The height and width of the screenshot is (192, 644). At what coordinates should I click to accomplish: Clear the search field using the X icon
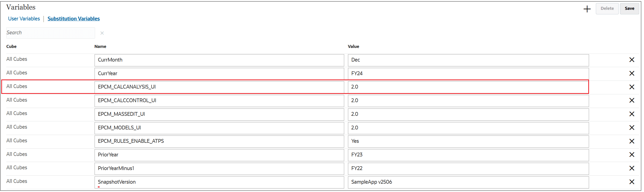102,33
